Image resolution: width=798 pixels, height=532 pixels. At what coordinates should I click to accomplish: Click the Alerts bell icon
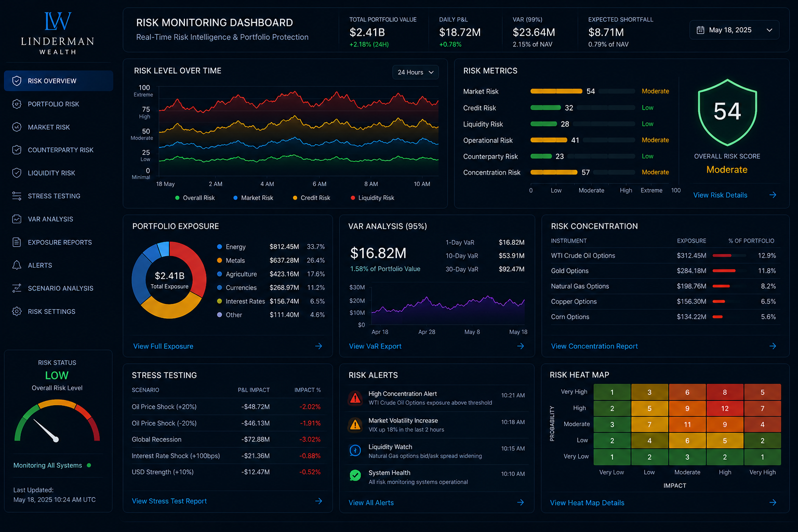click(x=17, y=265)
